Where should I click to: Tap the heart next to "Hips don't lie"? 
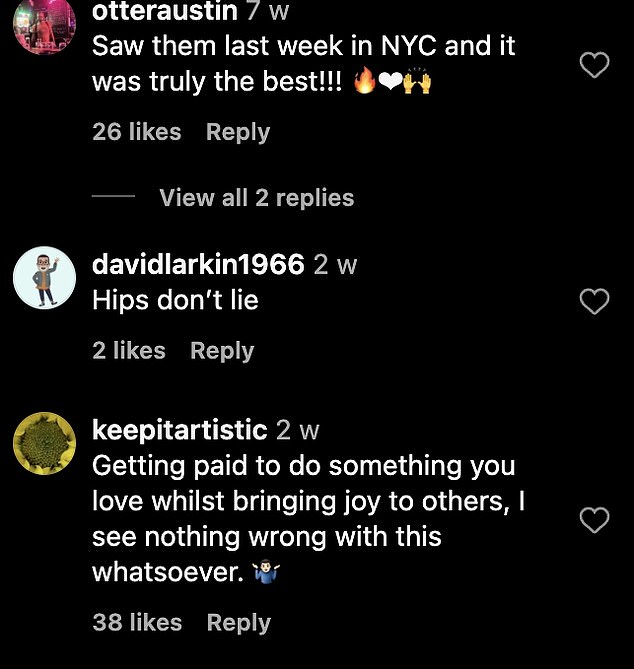[x=594, y=301]
